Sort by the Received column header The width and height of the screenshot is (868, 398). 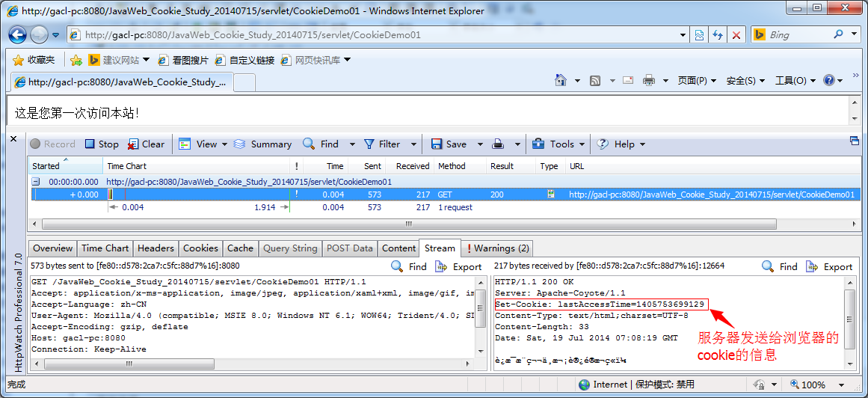[408, 166]
